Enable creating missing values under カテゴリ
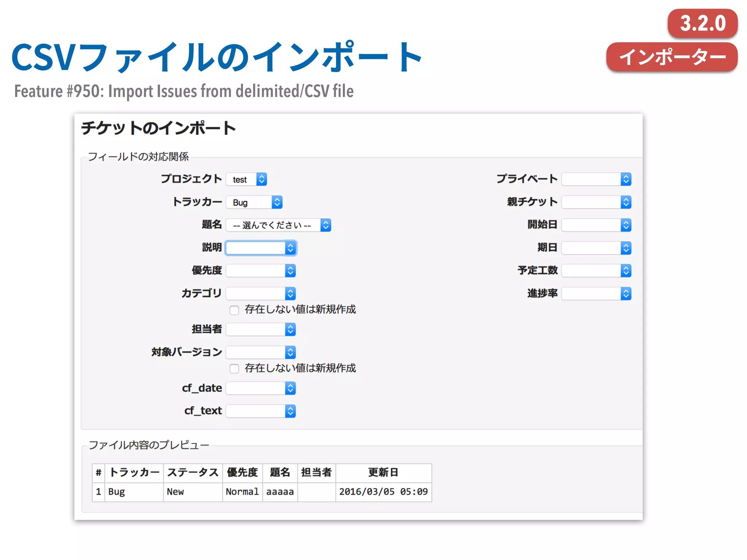 (x=234, y=310)
